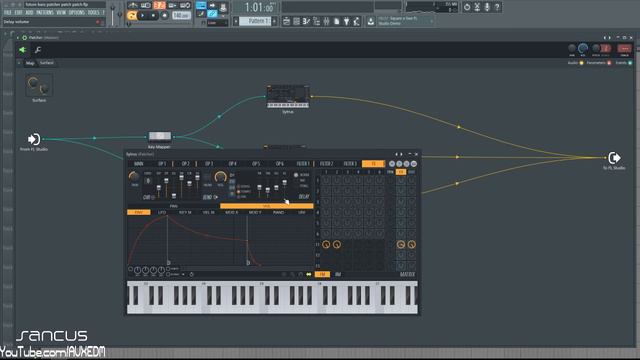Open Sytrus FILTER 1 tab
The width and height of the screenshot is (640, 360).
(x=303, y=164)
